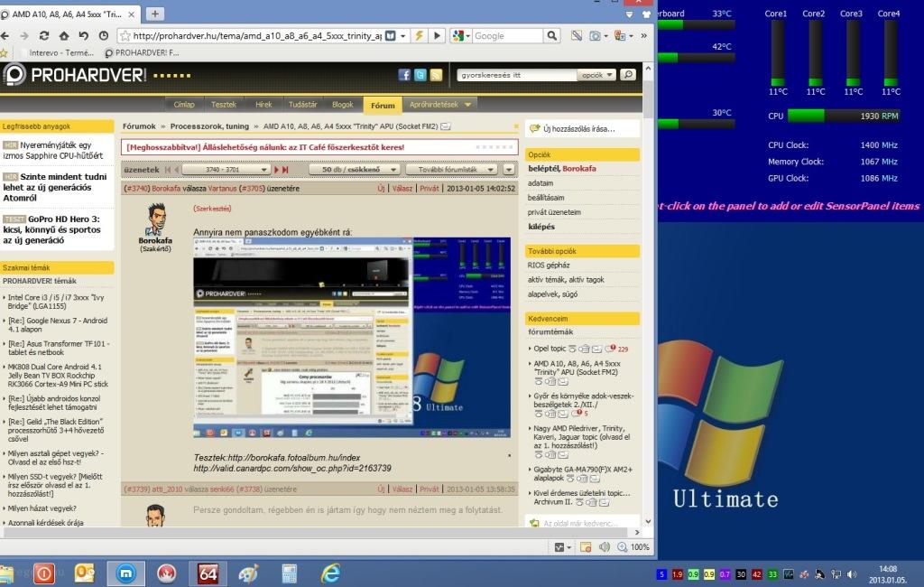Open the Google search engine selector
The width and height of the screenshot is (924, 587).
click(x=461, y=36)
